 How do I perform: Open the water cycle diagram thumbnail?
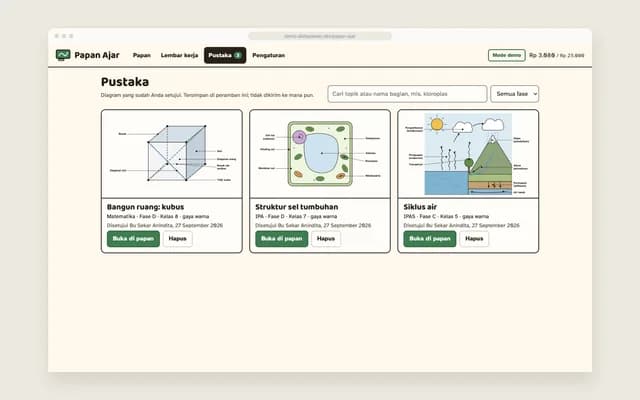click(x=468, y=154)
